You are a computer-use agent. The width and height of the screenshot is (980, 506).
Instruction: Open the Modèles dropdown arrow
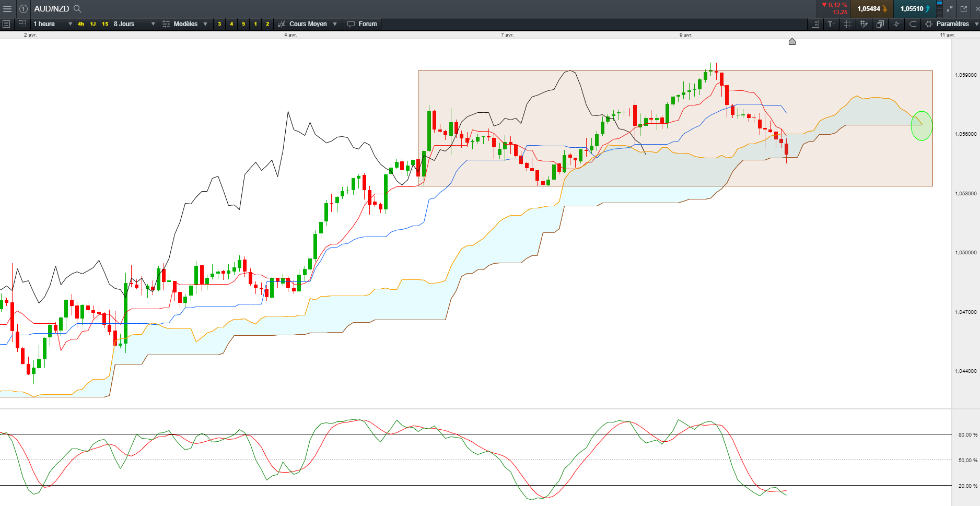pos(205,24)
